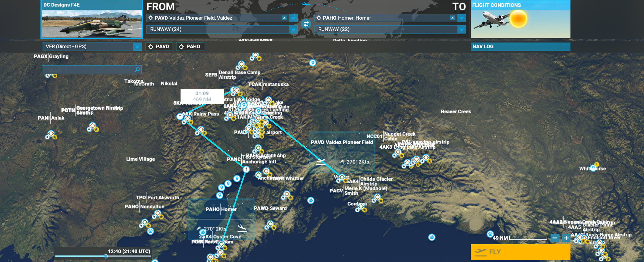Select the airport marker below PANI Aniak
The width and height of the screenshot is (644, 262).
click(x=51, y=134)
